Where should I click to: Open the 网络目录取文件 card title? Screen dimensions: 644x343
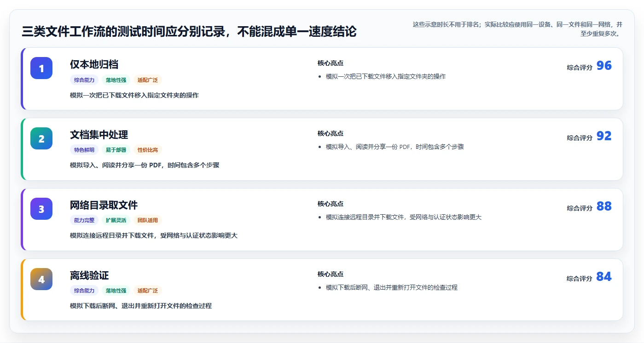(x=104, y=205)
